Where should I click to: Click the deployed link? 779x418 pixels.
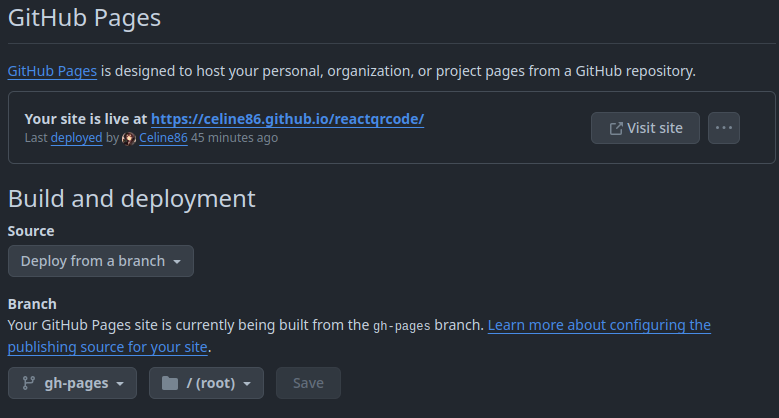[77, 138]
